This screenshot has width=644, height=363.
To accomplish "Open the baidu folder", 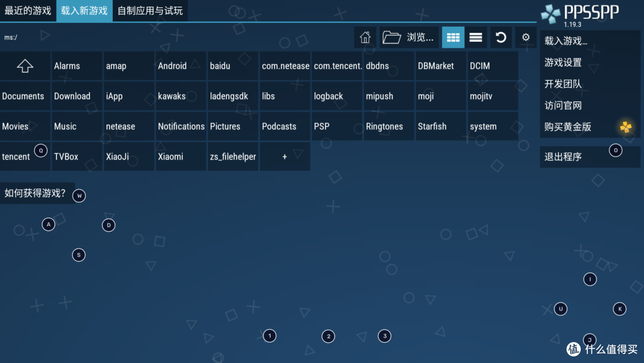I will click(x=233, y=66).
